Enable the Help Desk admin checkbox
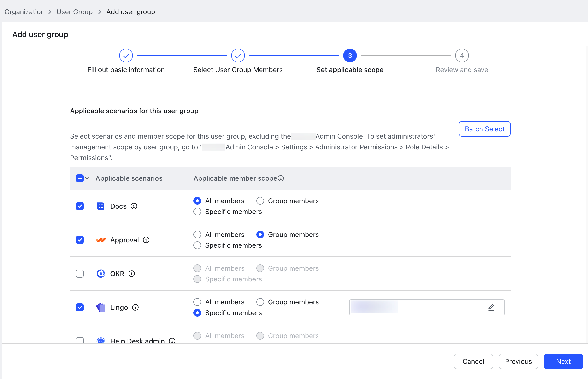 pos(80,341)
